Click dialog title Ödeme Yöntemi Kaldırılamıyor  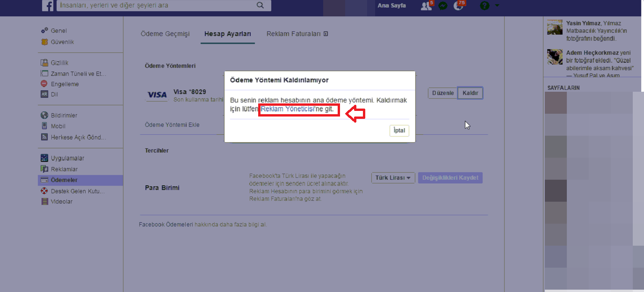(279, 80)
